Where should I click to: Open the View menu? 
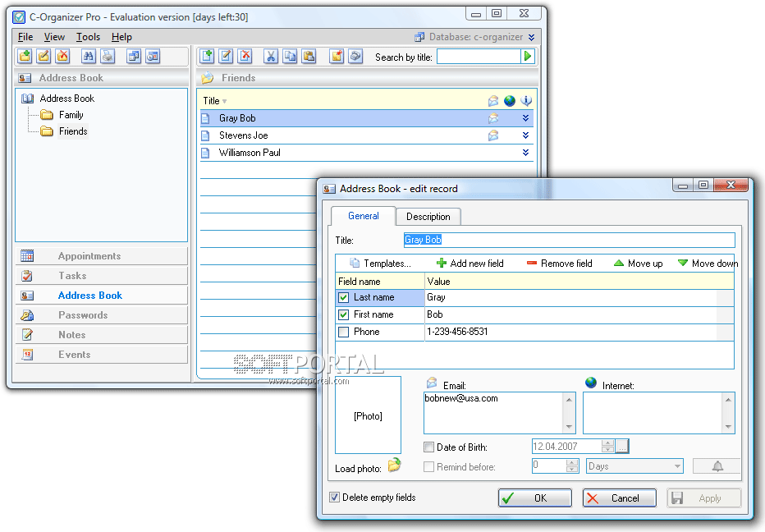coord(54,37)
